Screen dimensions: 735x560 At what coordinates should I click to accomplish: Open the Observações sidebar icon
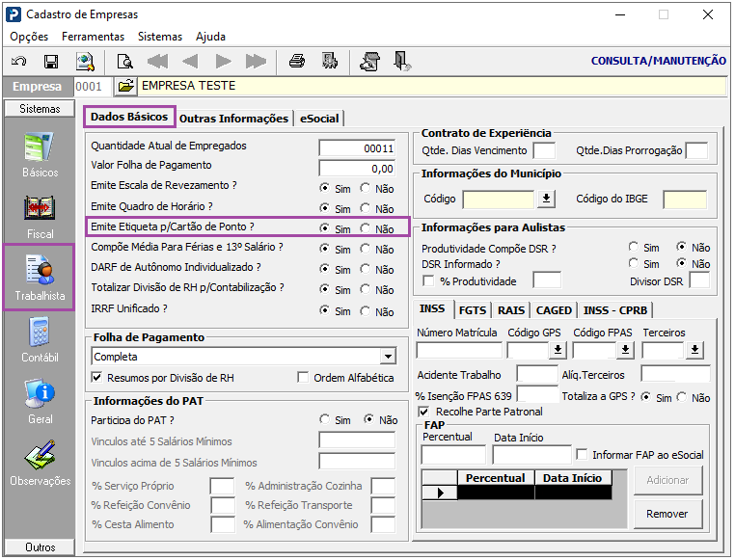(41, 463)
